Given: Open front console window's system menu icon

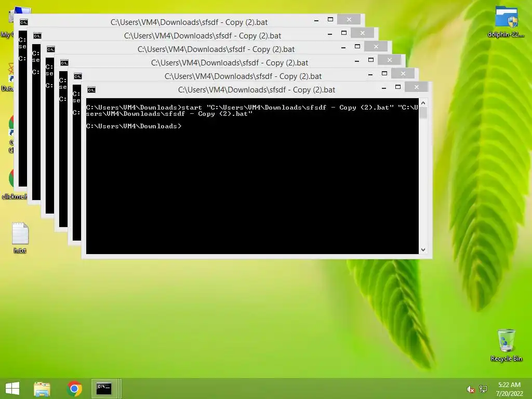Looking at the screenshot, I should [91, 90].
